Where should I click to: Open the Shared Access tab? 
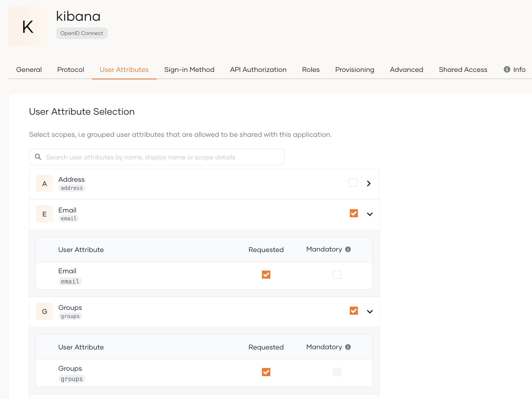[463, 69]
